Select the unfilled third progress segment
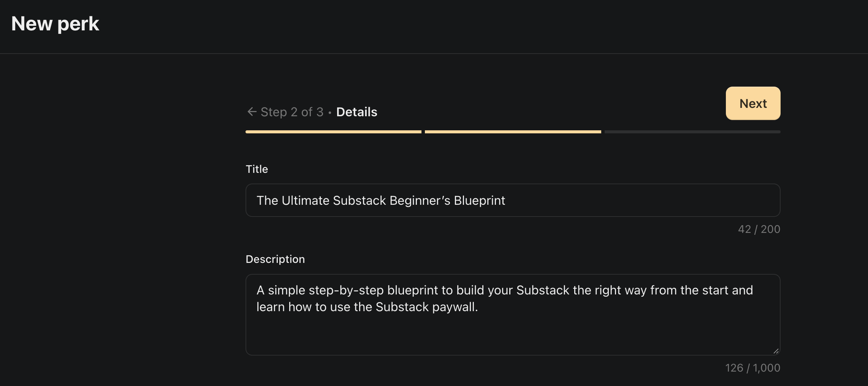 click(x=692, y=132)
